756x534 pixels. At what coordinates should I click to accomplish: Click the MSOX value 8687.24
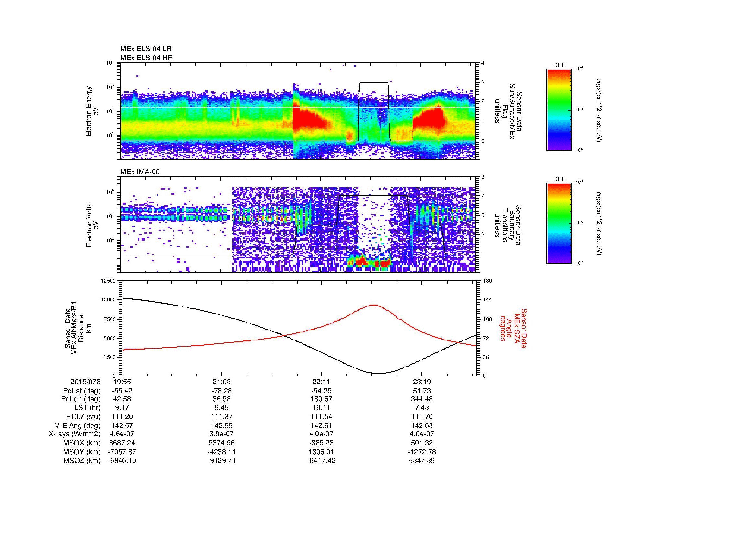coord(122,443)
